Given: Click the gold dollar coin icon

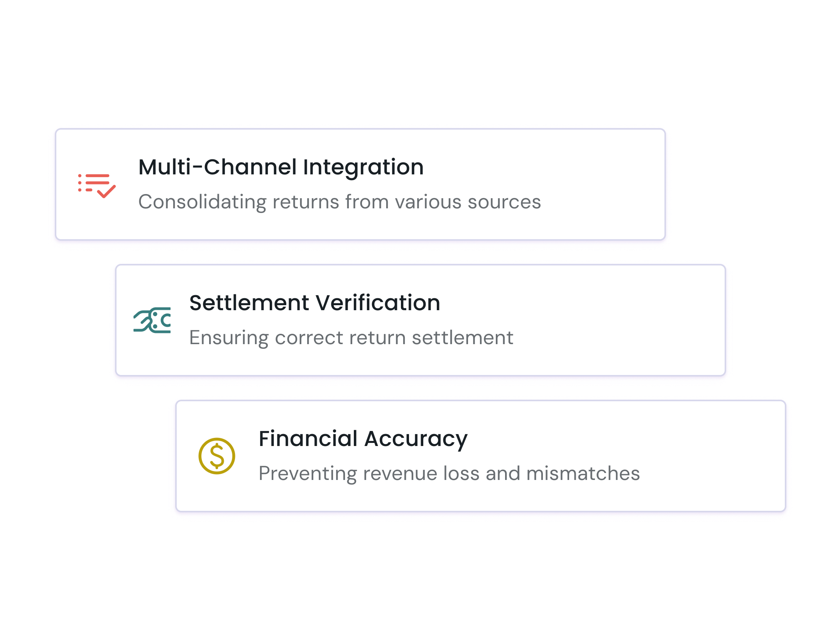Looking at the screenshot, I should [x=217, y=456].
